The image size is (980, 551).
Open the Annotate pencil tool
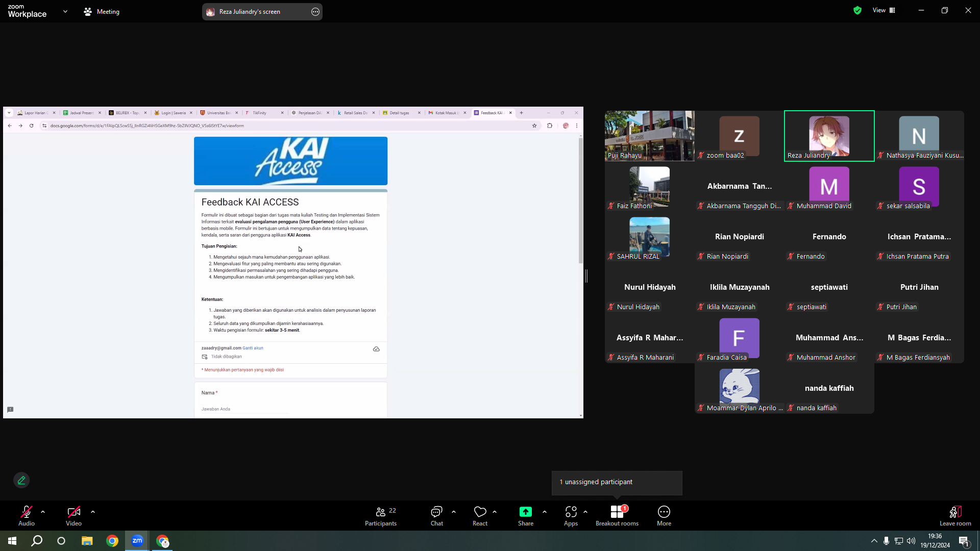(x=21, y=480)
